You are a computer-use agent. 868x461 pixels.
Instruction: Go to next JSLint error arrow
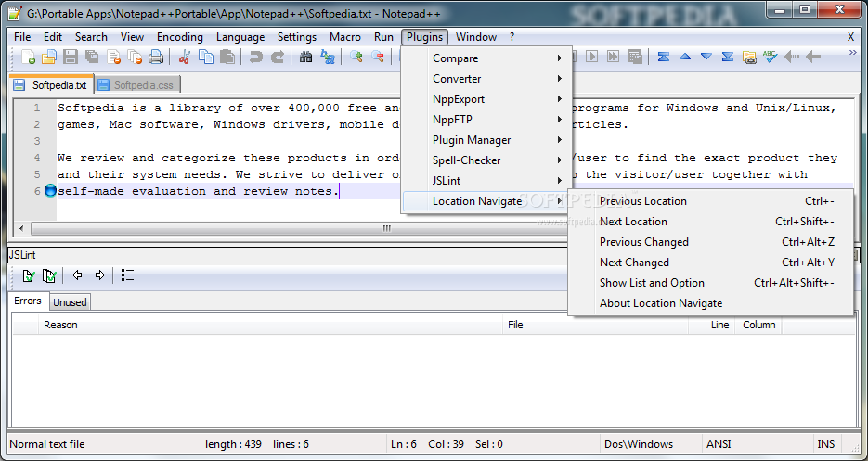[x=99, y=275]
